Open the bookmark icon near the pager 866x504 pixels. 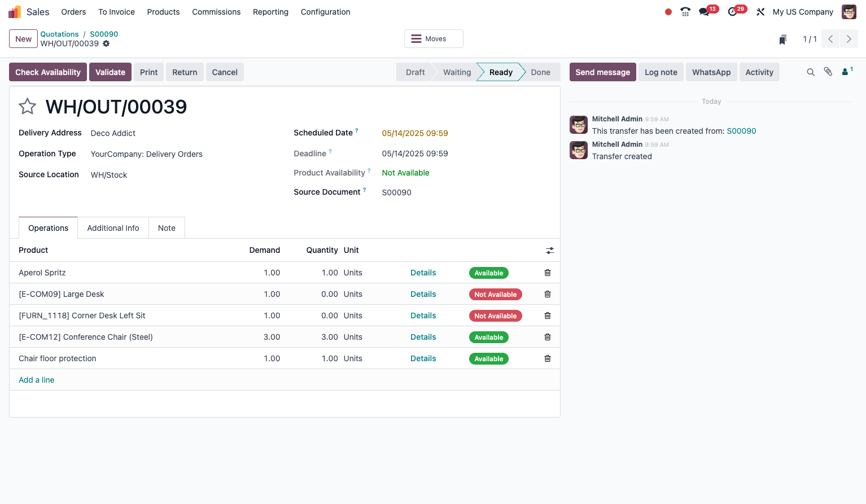pos(782,39)
